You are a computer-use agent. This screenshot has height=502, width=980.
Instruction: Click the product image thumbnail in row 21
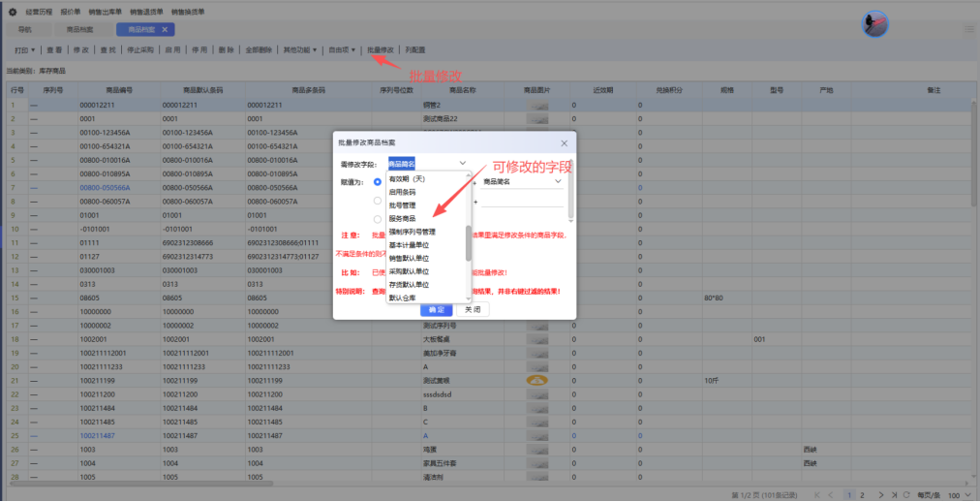tap(536, 382)
